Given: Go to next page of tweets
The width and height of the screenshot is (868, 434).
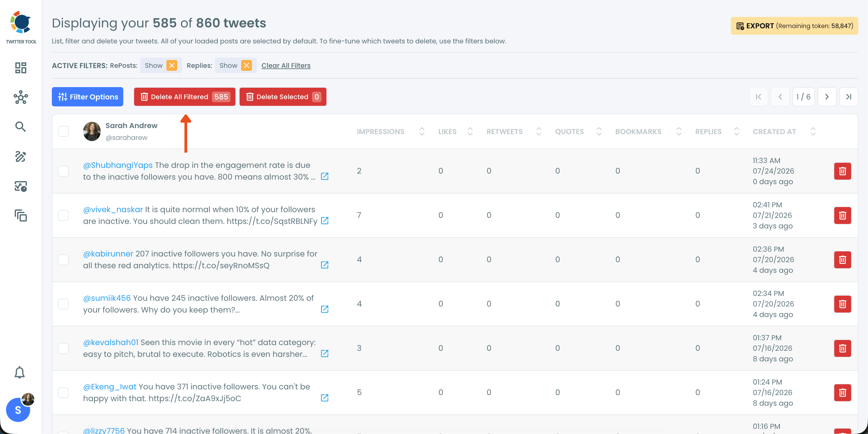Looking at the screenshot, I should point(827,97).
